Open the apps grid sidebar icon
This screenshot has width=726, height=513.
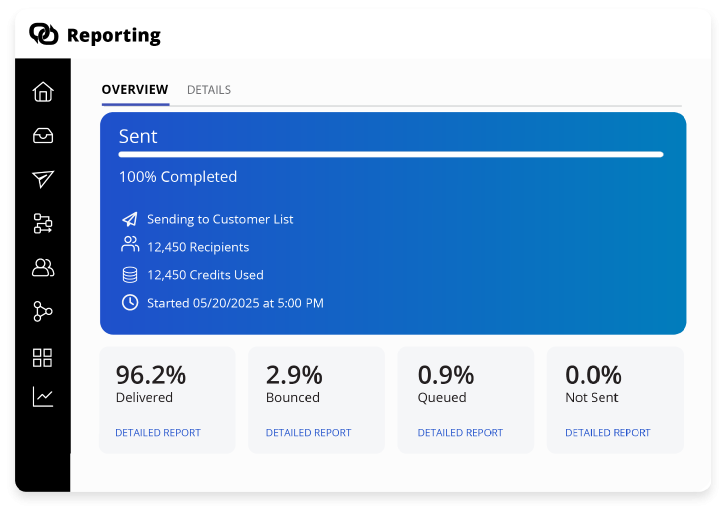click(43, 357)
